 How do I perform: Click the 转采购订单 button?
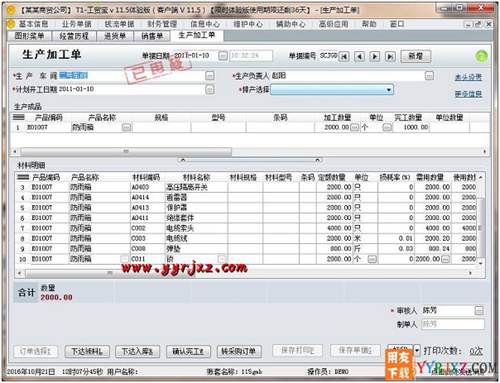pos(239,351)
